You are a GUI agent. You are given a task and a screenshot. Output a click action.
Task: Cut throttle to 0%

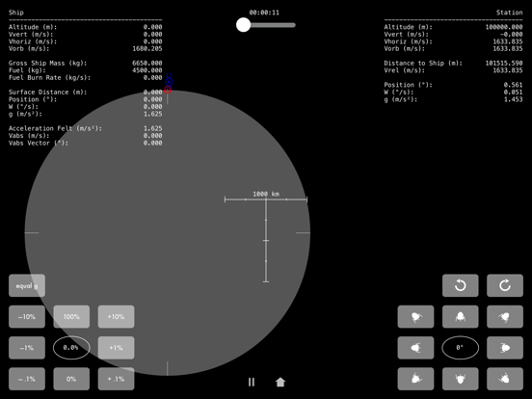click(x=71, y=379)
